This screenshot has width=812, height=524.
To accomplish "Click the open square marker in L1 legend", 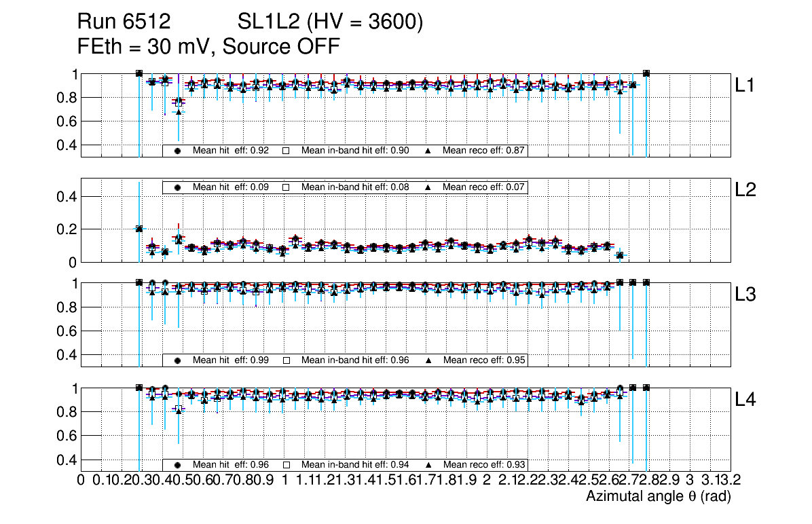I will click(x=287, y=151).
